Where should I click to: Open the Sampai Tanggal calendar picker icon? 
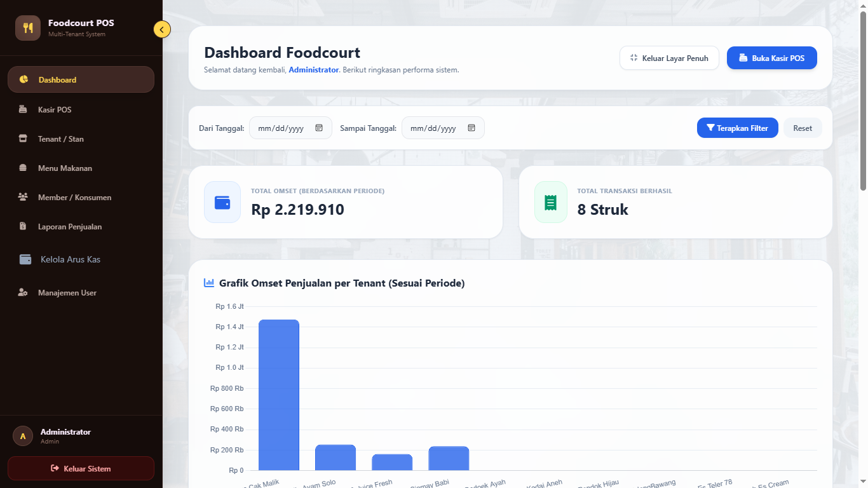click(471, 128)
